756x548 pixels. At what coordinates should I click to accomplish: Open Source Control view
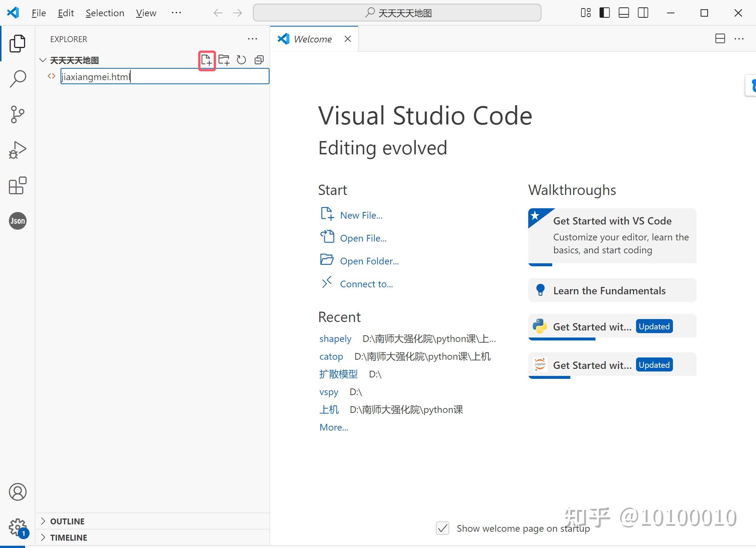tap(17, 114)
